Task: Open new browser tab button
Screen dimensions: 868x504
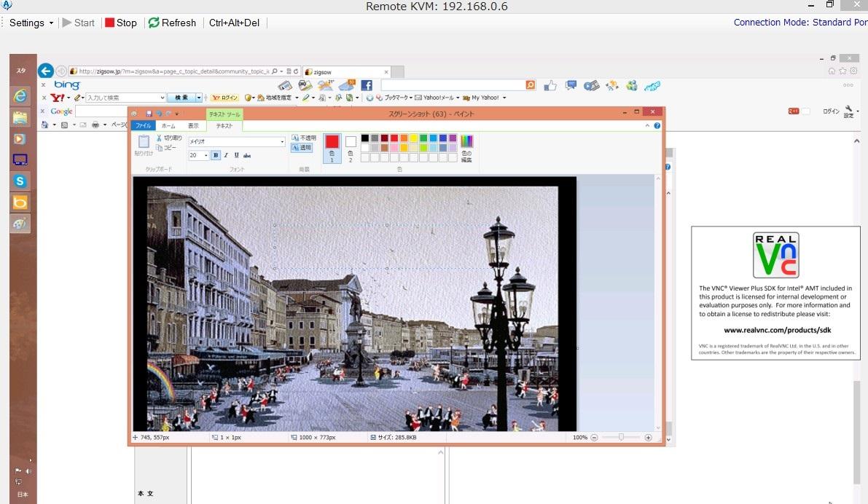Action: click(397, 72)
